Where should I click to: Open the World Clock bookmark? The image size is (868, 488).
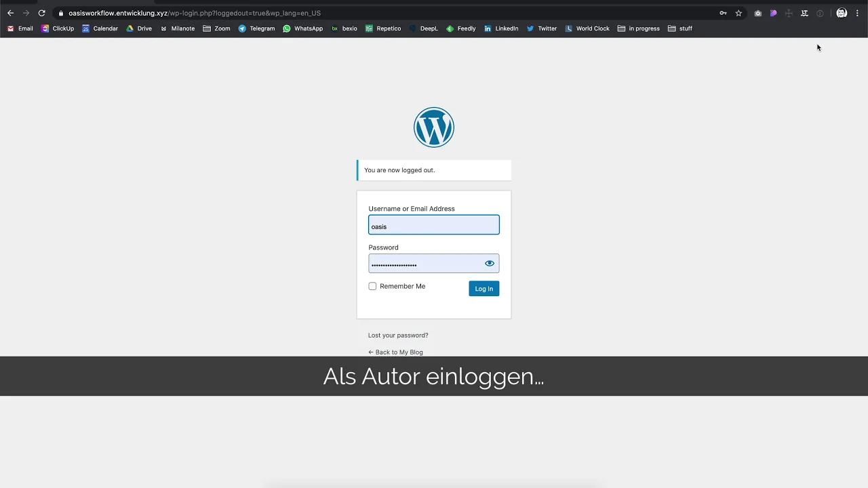pos(587,28)
